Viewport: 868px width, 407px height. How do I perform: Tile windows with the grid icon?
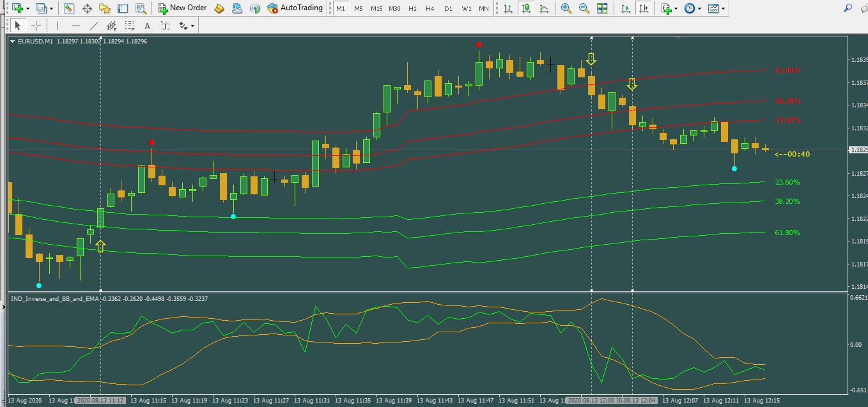602,8
